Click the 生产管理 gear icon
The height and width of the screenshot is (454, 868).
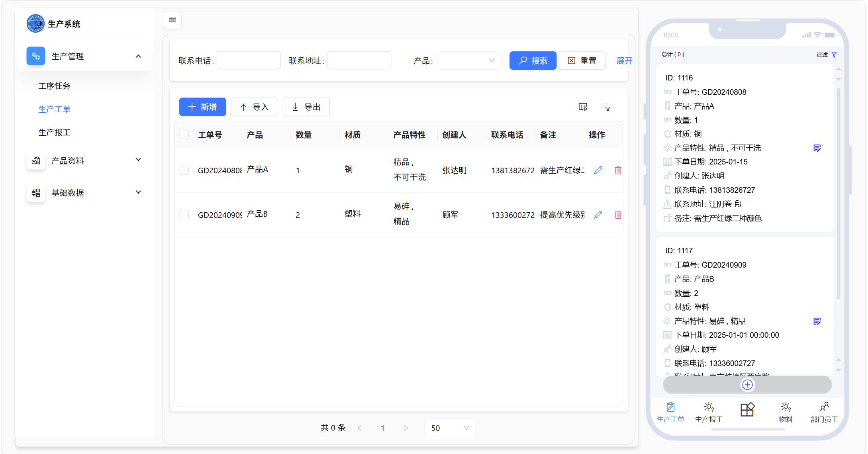point(35,56)
